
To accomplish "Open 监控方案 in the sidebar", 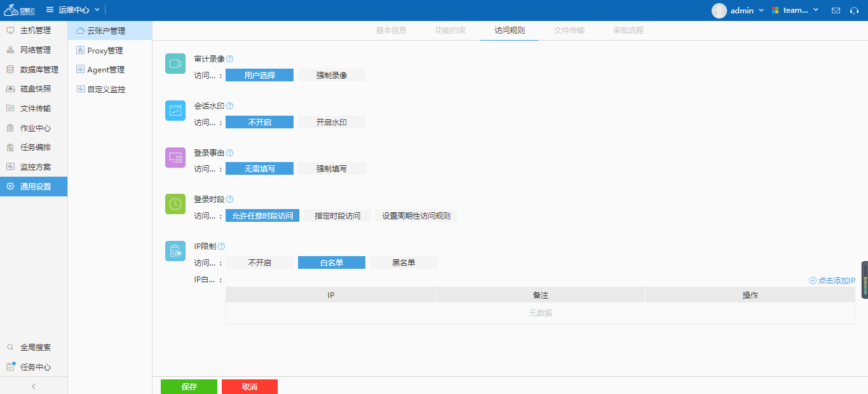I will (x=34, y=167).
